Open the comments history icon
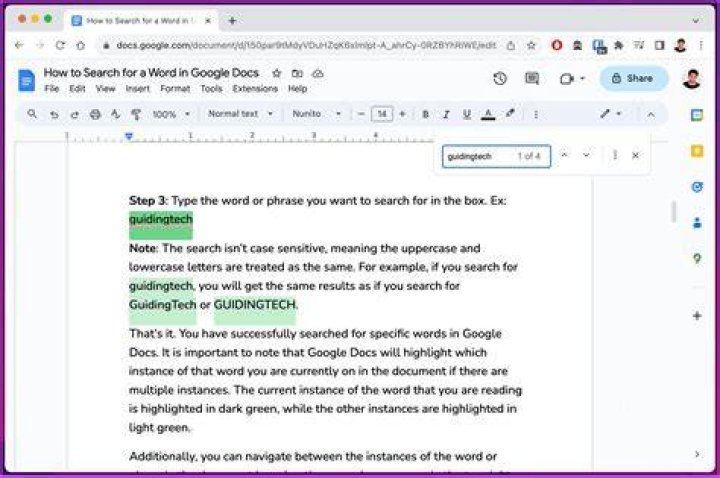 click(x=532, y=79)
